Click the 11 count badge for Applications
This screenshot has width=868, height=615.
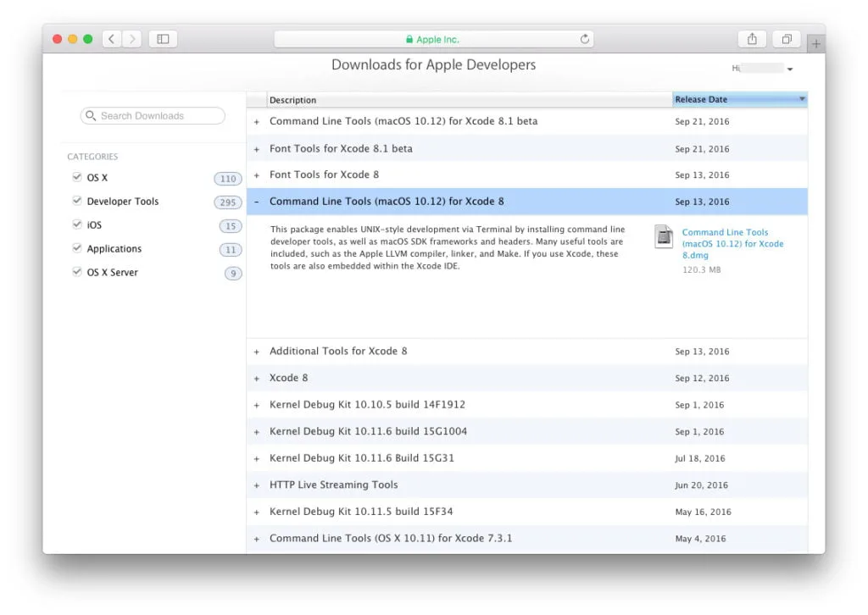click(x=231, y=250)
